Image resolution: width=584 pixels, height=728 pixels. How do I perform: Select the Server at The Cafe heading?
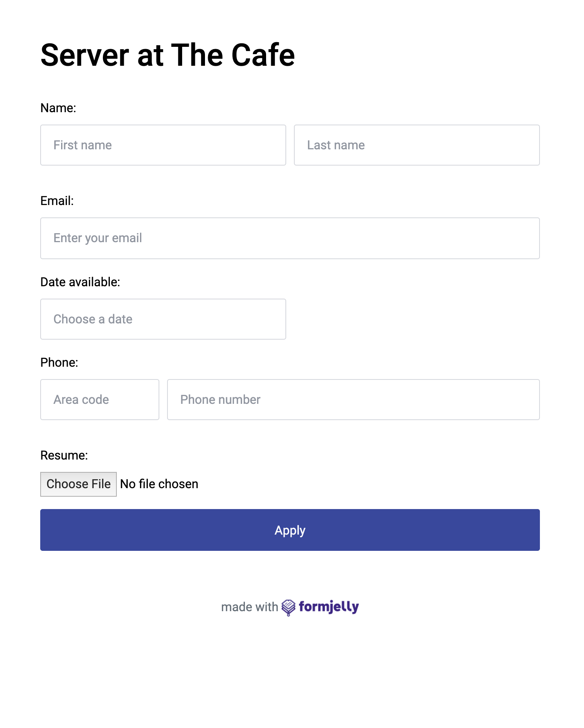click(x=168, y=55)
